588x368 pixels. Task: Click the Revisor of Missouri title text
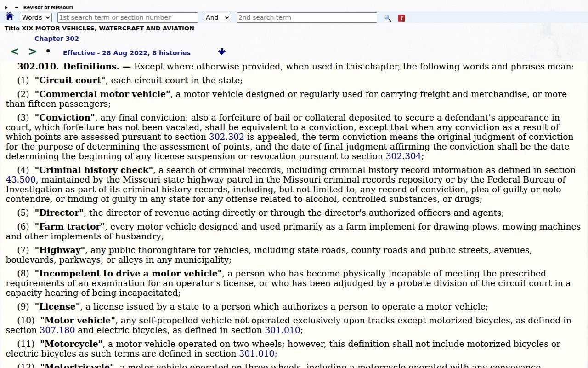48,7
